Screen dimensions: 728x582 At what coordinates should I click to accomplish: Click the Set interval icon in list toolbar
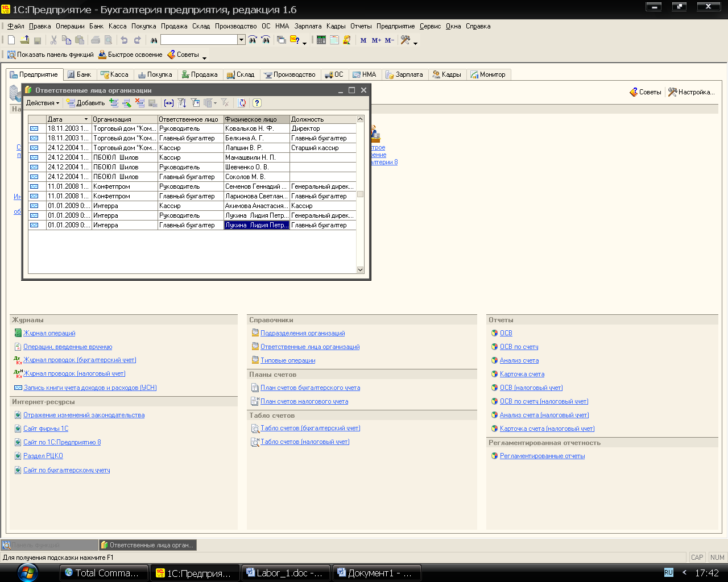point(169,103)
